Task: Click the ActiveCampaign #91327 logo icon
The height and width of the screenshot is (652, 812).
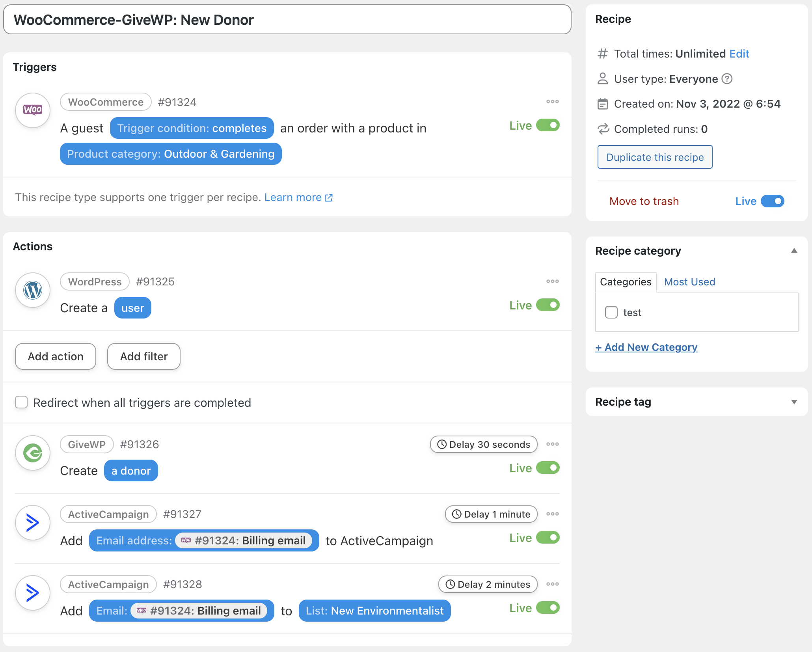Action: tap(33, 523)
